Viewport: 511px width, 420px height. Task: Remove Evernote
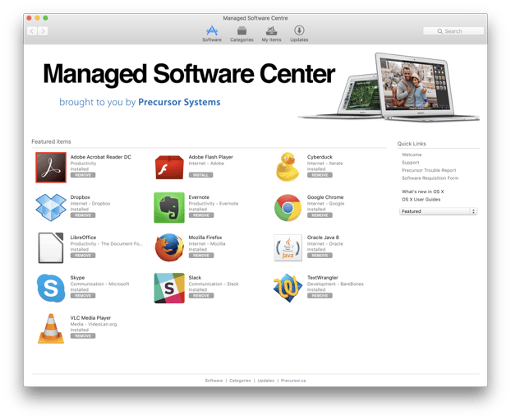(x=201, y=215)
